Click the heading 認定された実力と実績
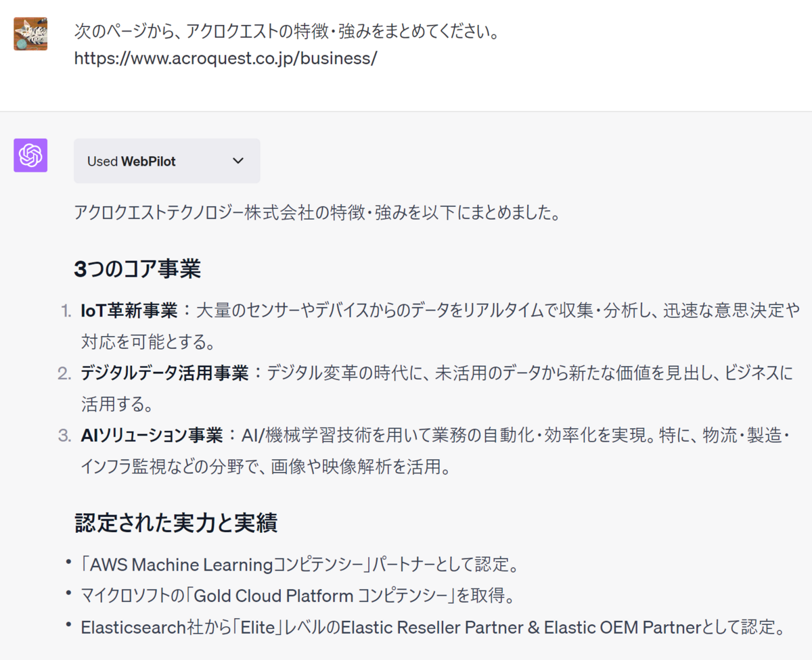This screenshot has height=660, width=812. [176, 523]
